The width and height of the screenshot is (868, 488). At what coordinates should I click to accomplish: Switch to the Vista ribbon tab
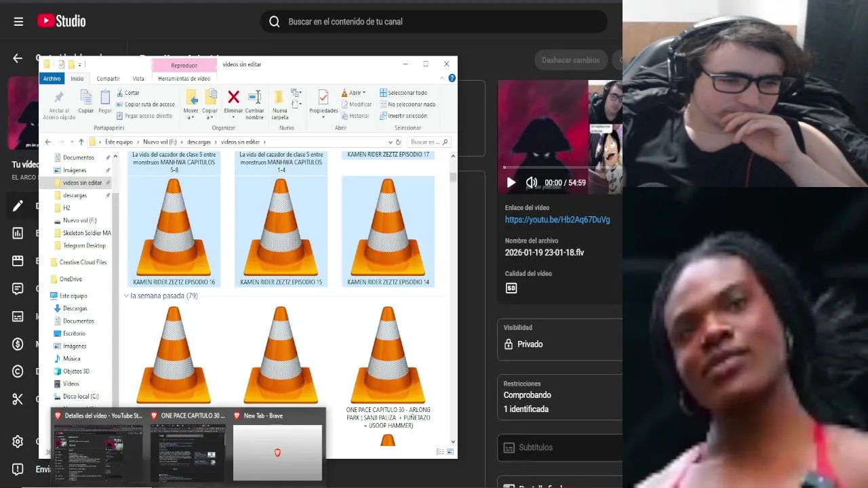(x=138, y=79)
